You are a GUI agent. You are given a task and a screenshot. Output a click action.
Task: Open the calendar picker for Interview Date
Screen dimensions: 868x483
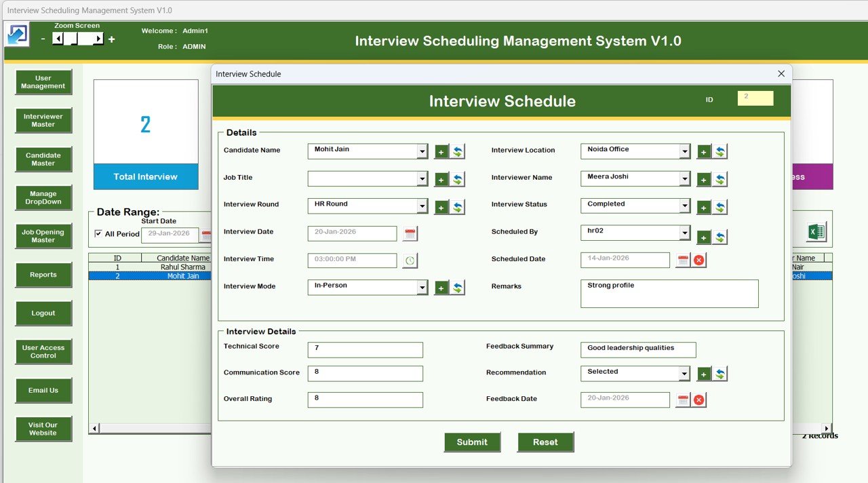point(410,233)
